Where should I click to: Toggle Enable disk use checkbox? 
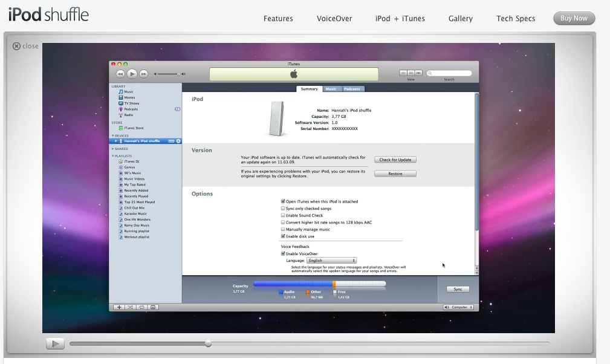tap(283, 236)
